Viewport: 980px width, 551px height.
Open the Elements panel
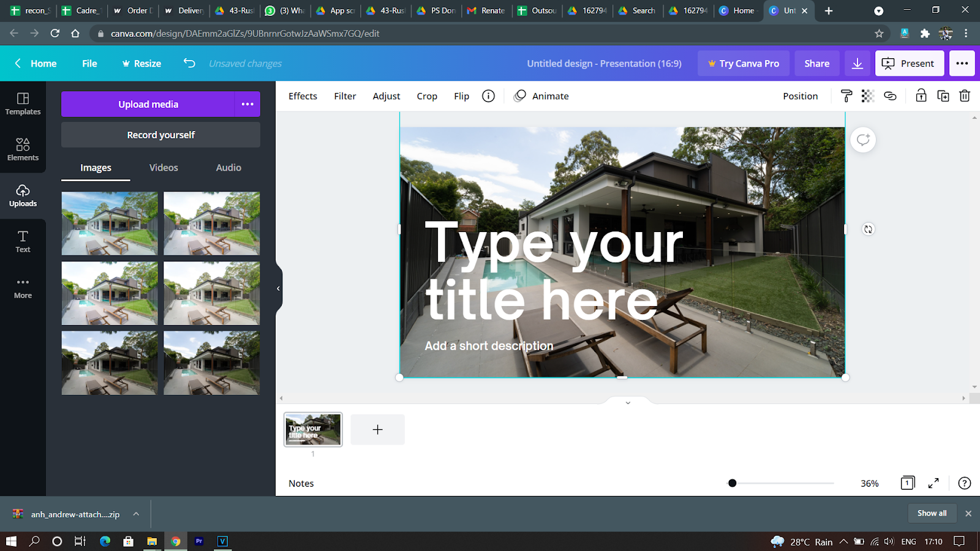(23, 149)
